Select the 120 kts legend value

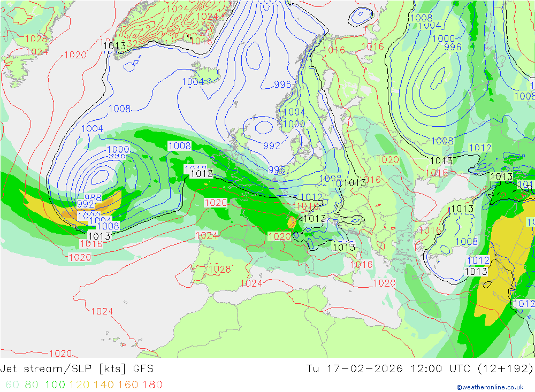pyautogui.click(x=79, y=385)
